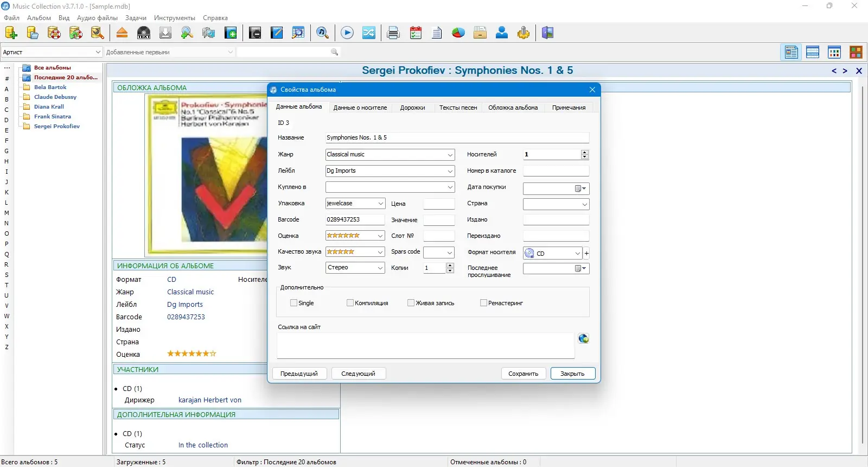Screen dimensions: 868x467
Task: Expand the Жанр dropdown
Action: (450, 155)
